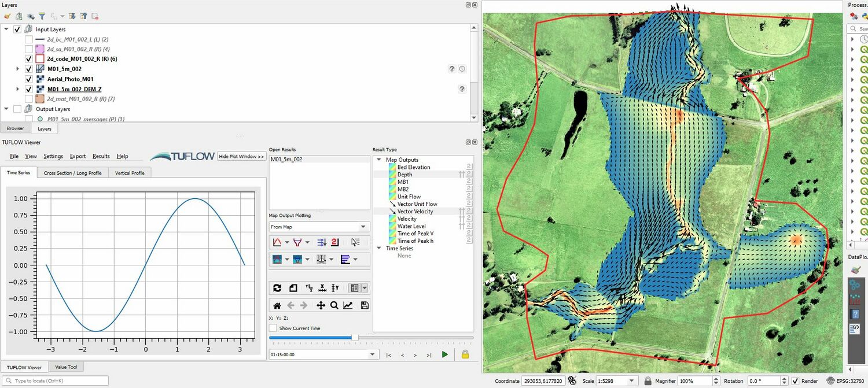
Task: Open the Layer Styling panel paintbrush icon
Action: [x=7, y=16]
